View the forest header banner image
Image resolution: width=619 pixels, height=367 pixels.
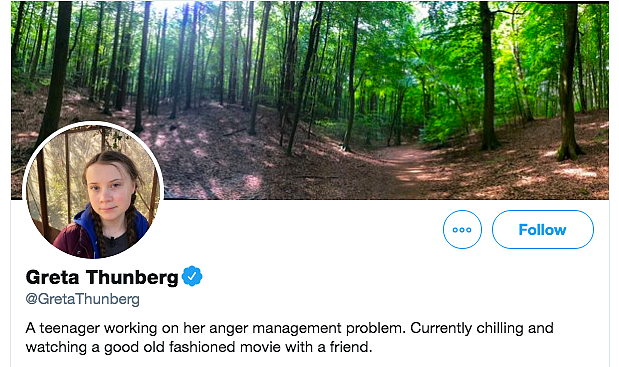(310, 100)
